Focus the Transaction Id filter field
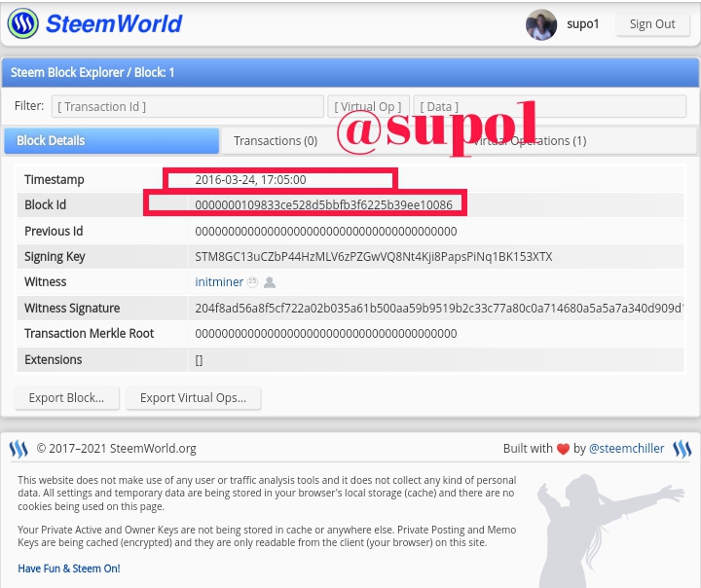 click(x=187, y=106)
